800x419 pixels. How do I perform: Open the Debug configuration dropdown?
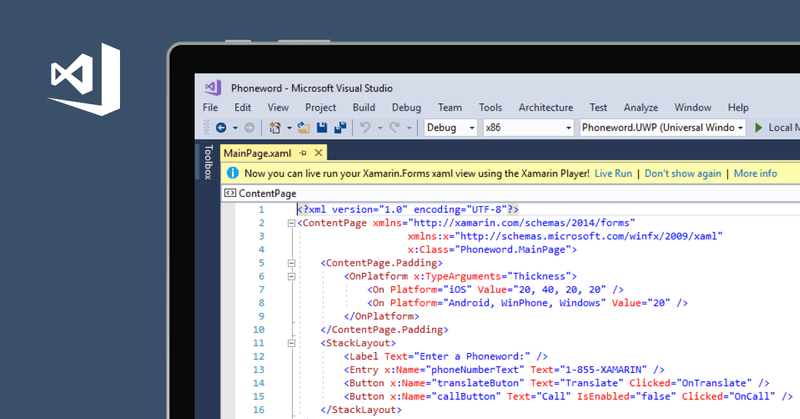(451, 128)
